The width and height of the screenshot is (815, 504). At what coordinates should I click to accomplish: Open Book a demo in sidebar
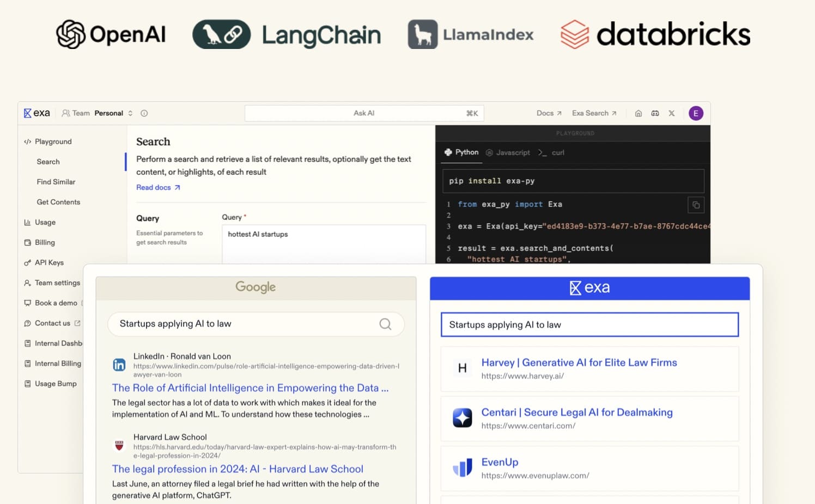point(56,303)
